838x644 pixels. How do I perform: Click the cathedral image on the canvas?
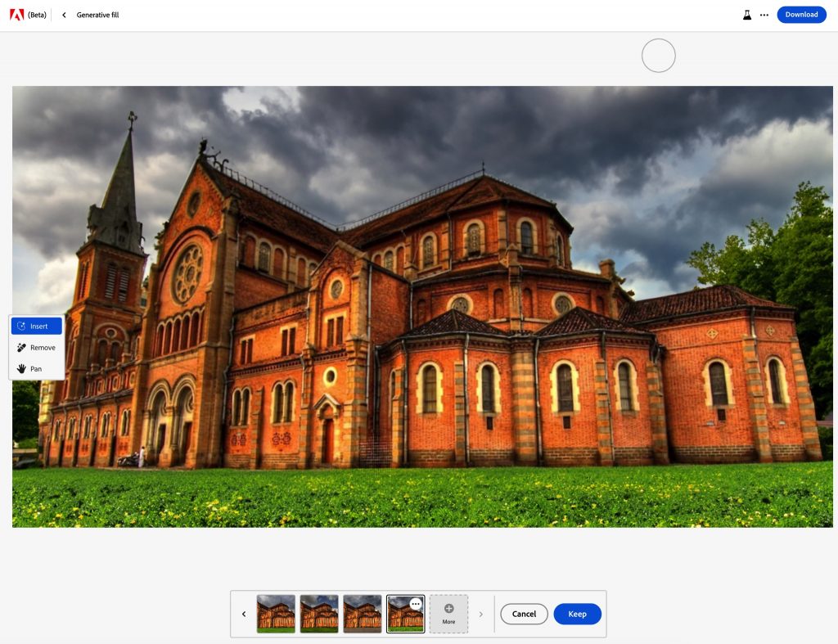pos(422,307)
